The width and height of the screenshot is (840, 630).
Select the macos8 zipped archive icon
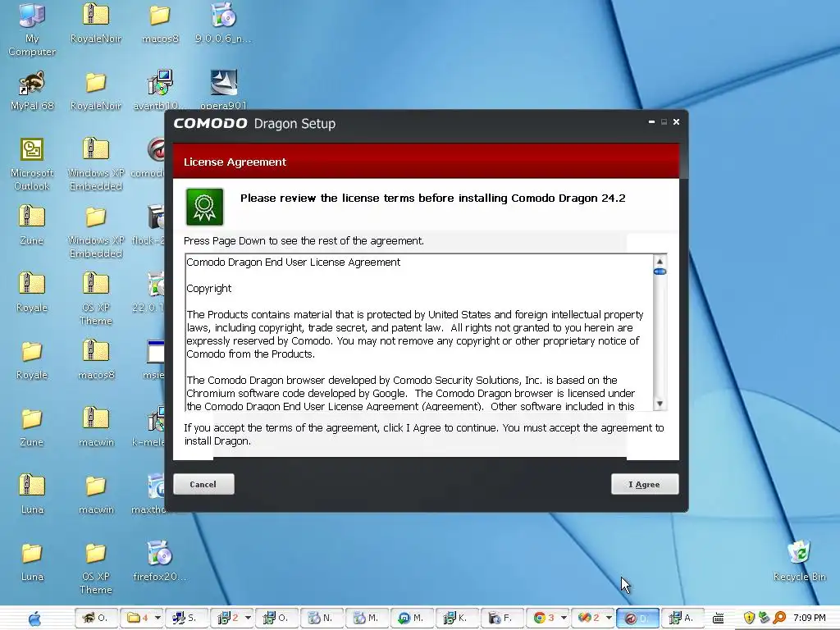[96, 359]
